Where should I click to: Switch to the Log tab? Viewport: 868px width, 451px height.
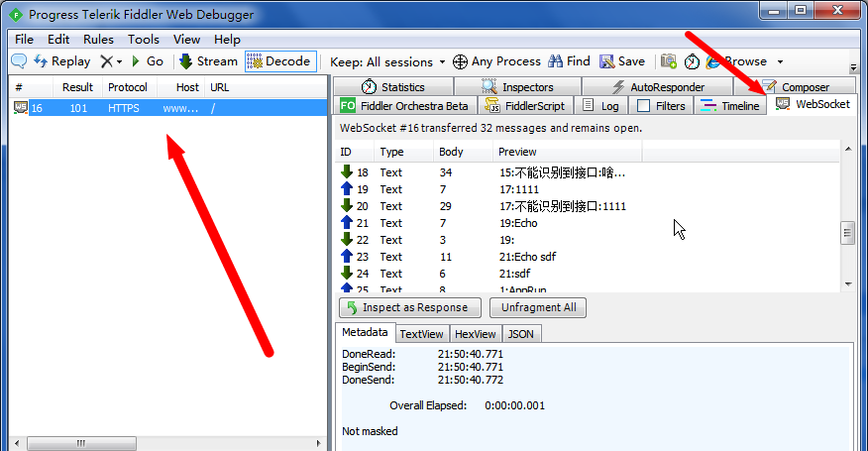click(x=601, y=106)
